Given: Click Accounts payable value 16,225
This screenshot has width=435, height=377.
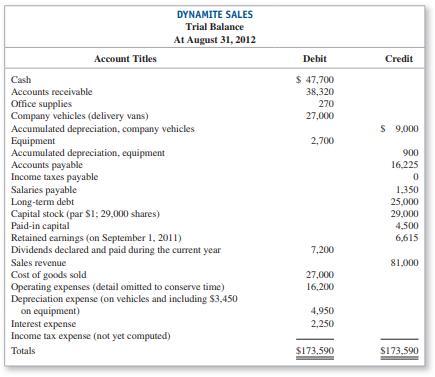Looking at the screenshot, I should pos(405,165).
